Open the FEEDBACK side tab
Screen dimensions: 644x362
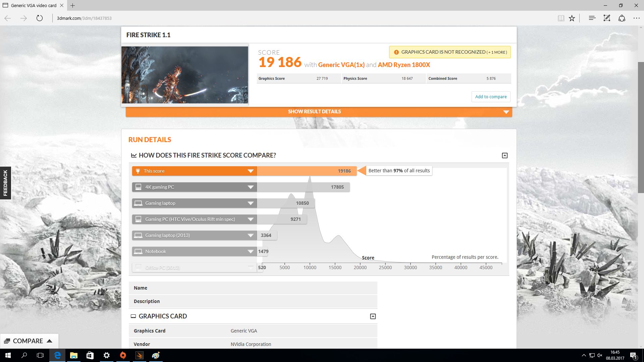point(5,183)
